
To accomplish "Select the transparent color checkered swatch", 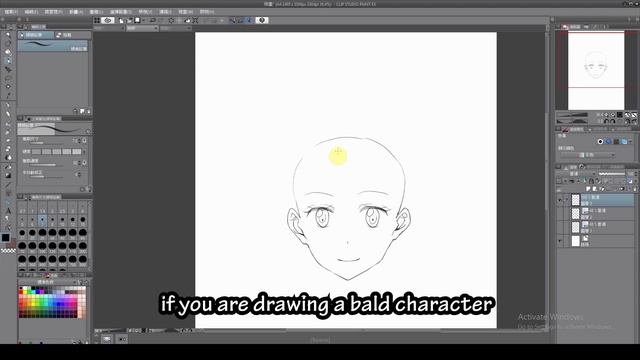I will pos(8,251).
